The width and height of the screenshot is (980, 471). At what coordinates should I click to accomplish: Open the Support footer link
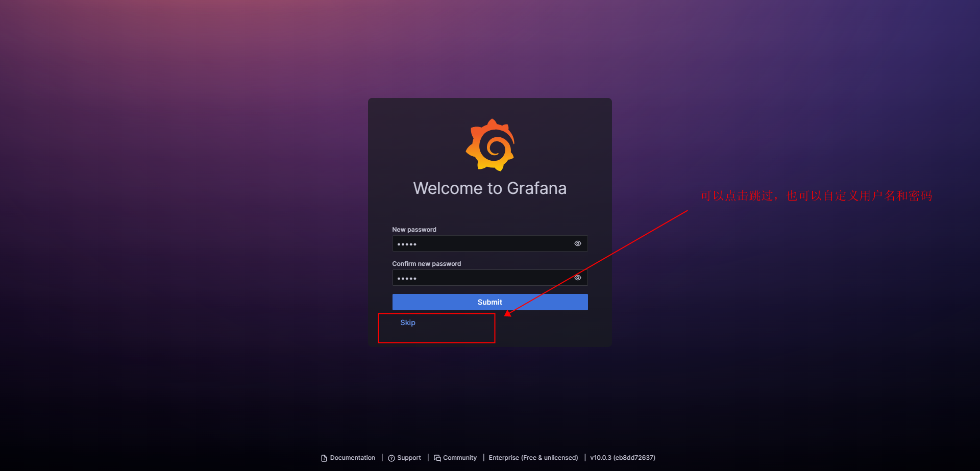409,458
